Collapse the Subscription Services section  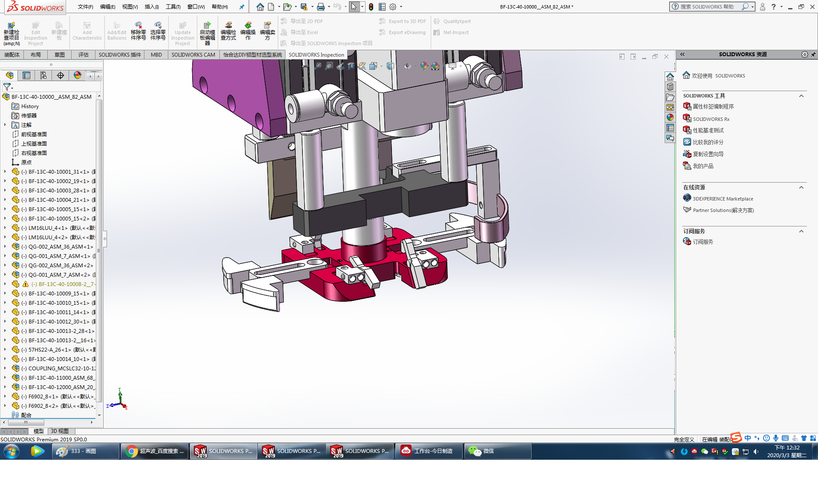click(801, 232)
